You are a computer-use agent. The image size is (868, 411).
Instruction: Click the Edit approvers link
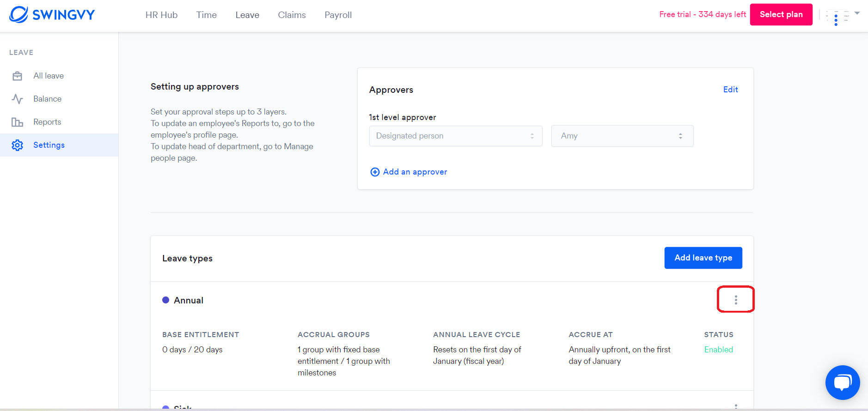click(x=730, y=90)
